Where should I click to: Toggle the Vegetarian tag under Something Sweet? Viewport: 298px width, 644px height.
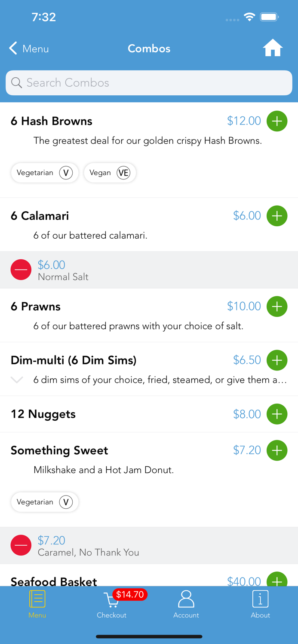[x=44, y=502]
